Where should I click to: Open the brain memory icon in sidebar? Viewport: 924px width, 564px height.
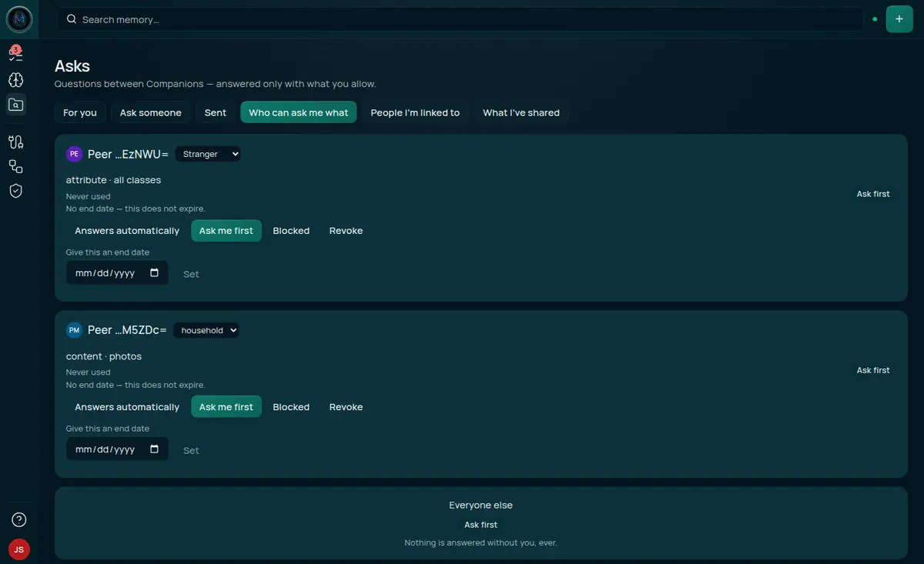point(15,80)
